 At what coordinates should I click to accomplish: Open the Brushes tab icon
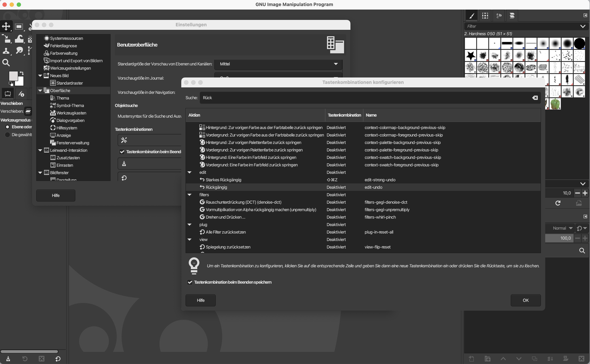(472, 16)
